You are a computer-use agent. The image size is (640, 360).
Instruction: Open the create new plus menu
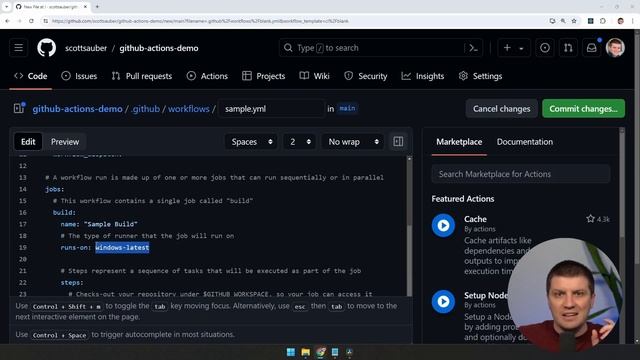pos(513,48)
